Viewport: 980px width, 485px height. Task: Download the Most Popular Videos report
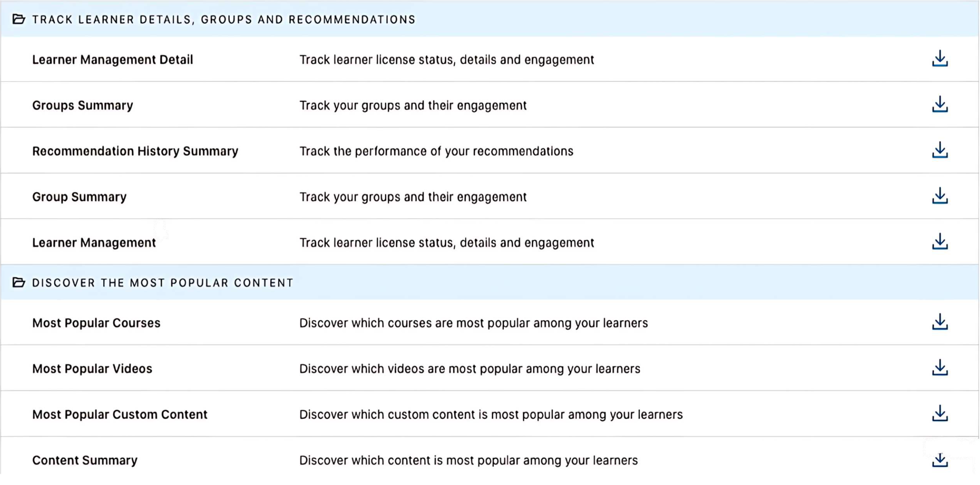(x=940, y=368)
